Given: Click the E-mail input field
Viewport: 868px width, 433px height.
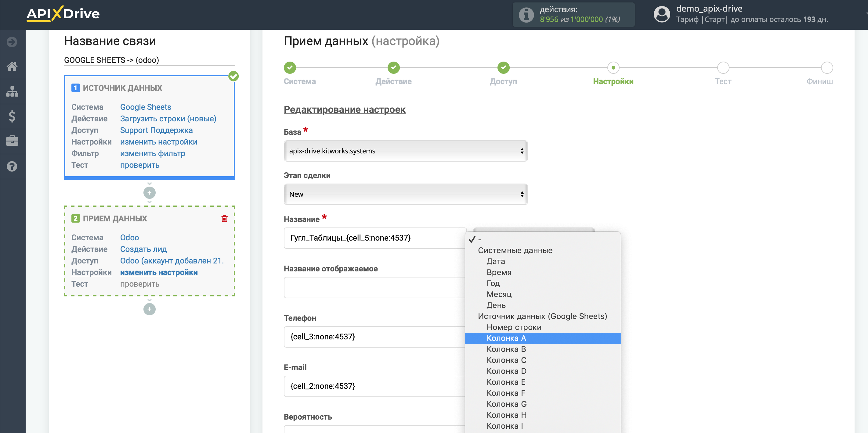Looking at the screenshot, I should click(375, 386).
